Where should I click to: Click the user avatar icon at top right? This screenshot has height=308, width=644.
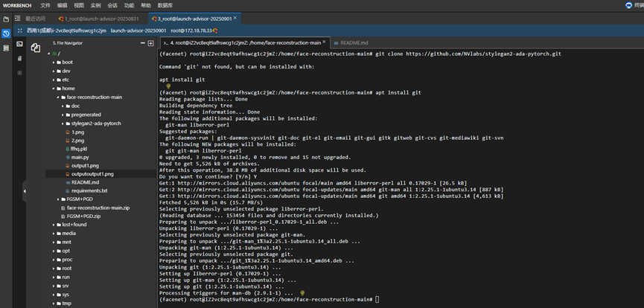click(x=628, y=5)
